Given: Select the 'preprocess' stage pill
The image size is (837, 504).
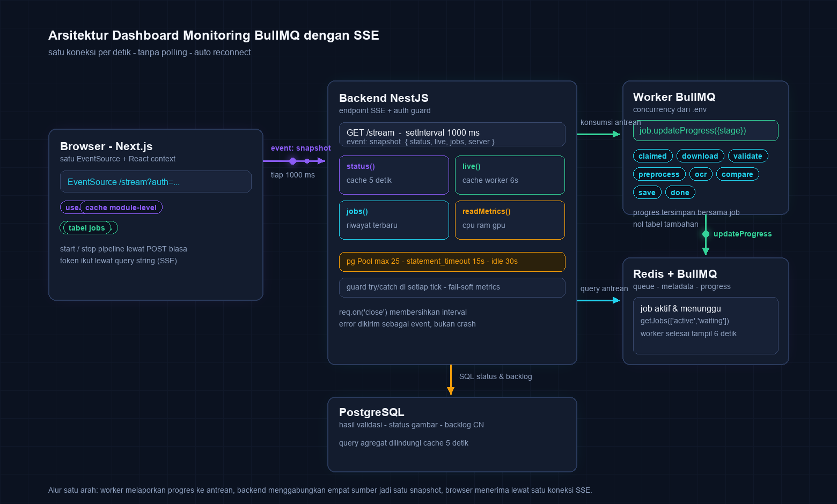Looking at the screenshot, I should pyautogui.click(x=659, y=174).
